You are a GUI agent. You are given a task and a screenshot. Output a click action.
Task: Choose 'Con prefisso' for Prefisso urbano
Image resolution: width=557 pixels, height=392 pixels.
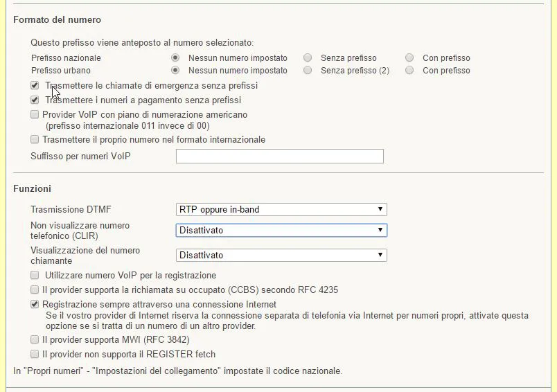409,71
